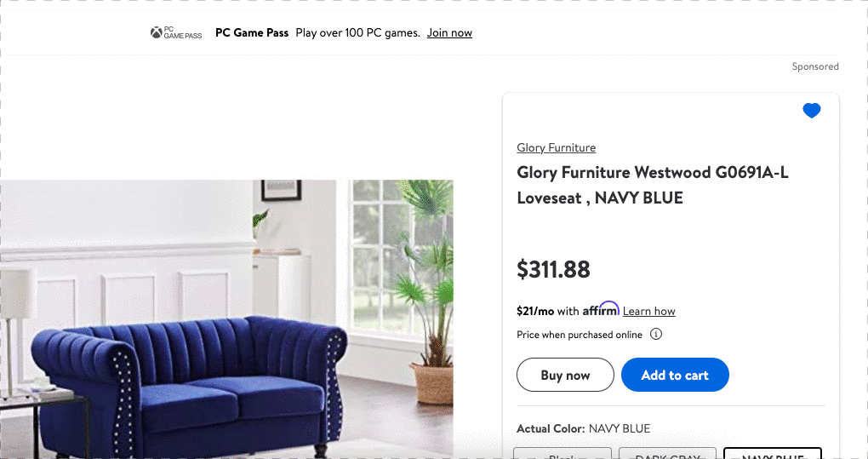
Task: Click the Play over 100 PC games text
Action: 357,32
